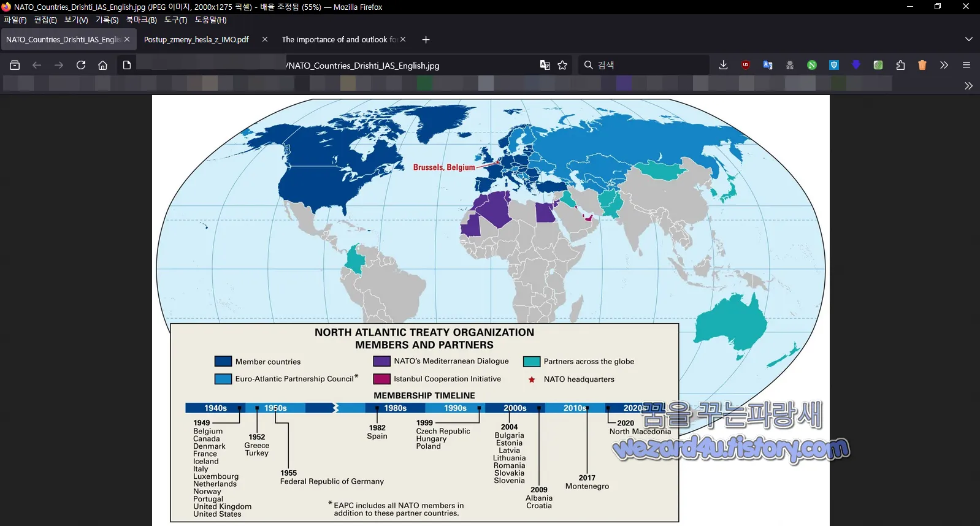
Task: Go forward to next page
Action: 59,65
